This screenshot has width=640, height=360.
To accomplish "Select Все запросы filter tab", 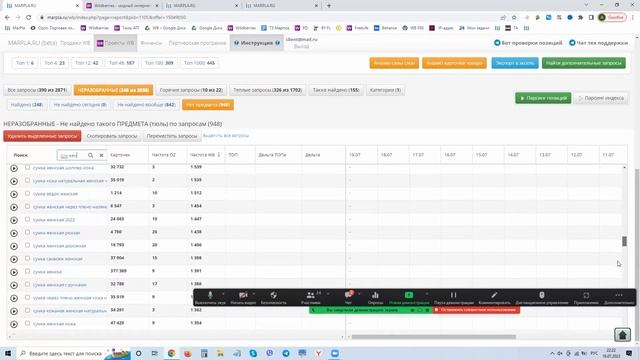I will (x=37, y=90).
